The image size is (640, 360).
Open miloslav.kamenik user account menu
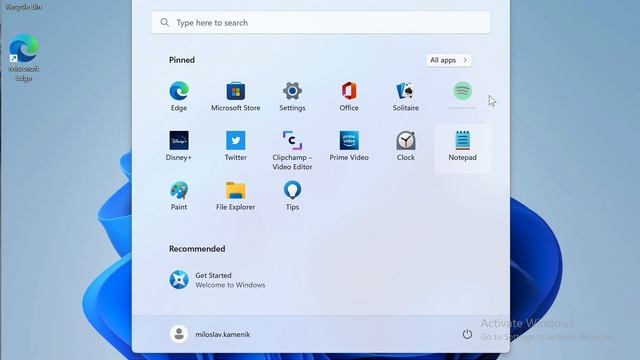[x=210, y=334]
